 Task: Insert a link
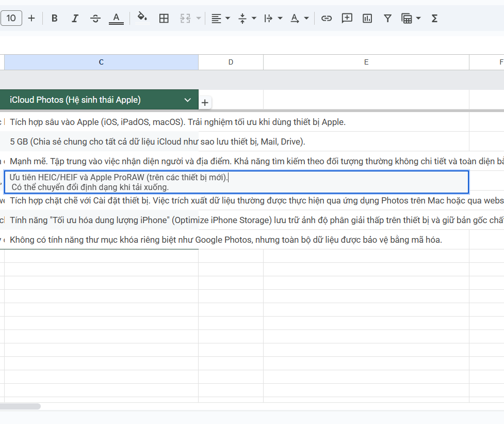click(x=326, y=19)
